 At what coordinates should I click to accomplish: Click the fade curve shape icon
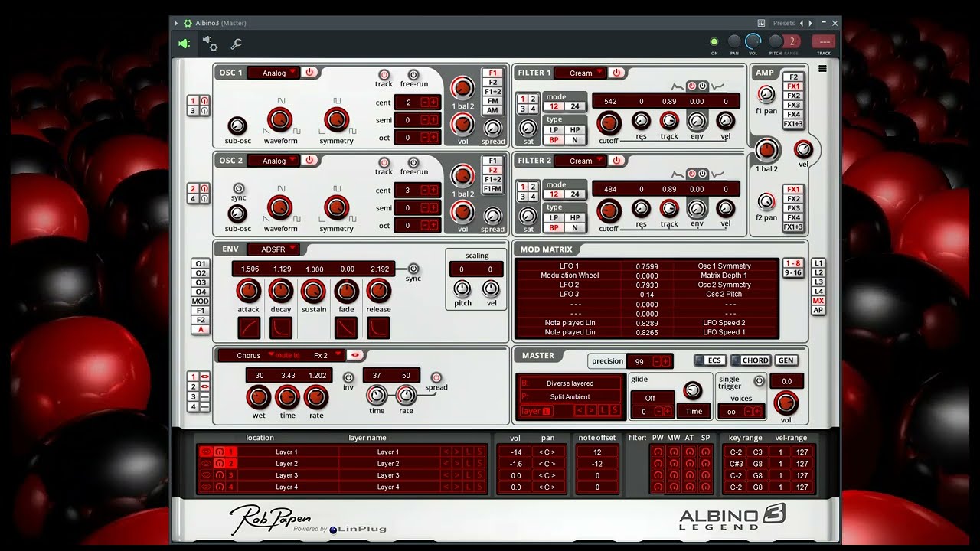point(346,328)
